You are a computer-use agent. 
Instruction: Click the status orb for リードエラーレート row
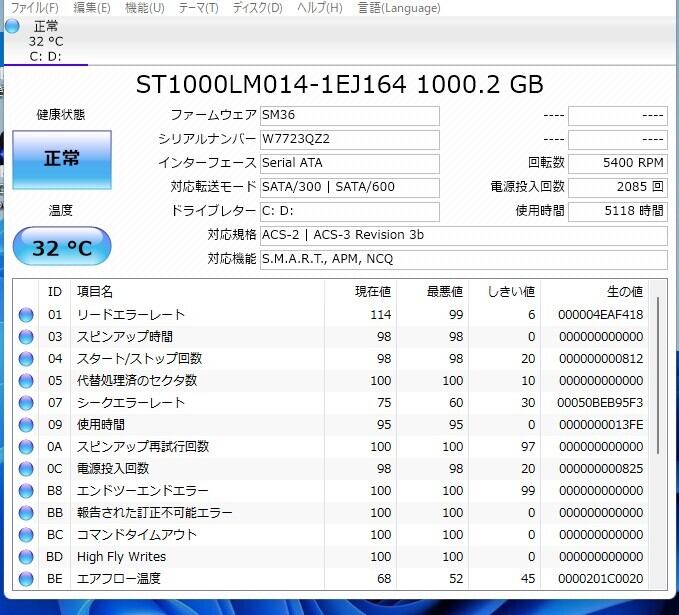tap(26, 315)
